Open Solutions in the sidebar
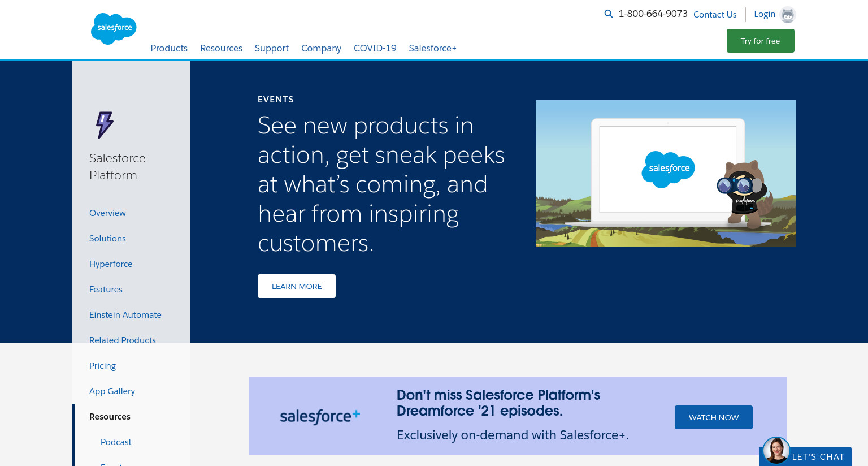This screenshot has width=868, height=466. point(107,239)
